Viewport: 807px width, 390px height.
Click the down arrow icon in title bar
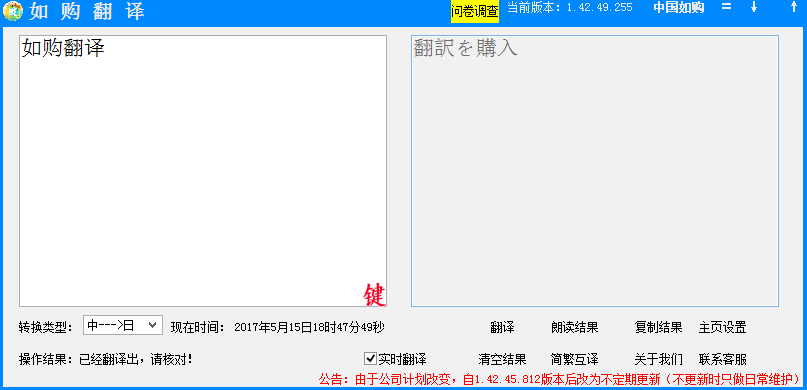pyautogui.click(x=754, y=7)
